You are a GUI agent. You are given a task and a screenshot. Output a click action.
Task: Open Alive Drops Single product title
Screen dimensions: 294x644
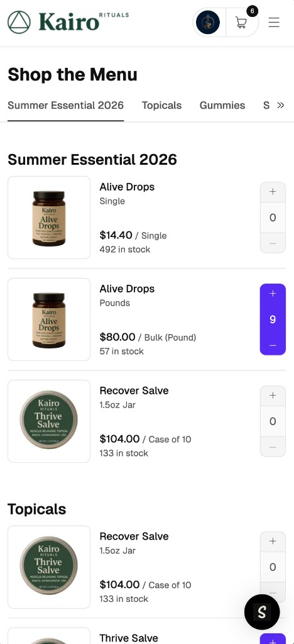tap(127, 187)
